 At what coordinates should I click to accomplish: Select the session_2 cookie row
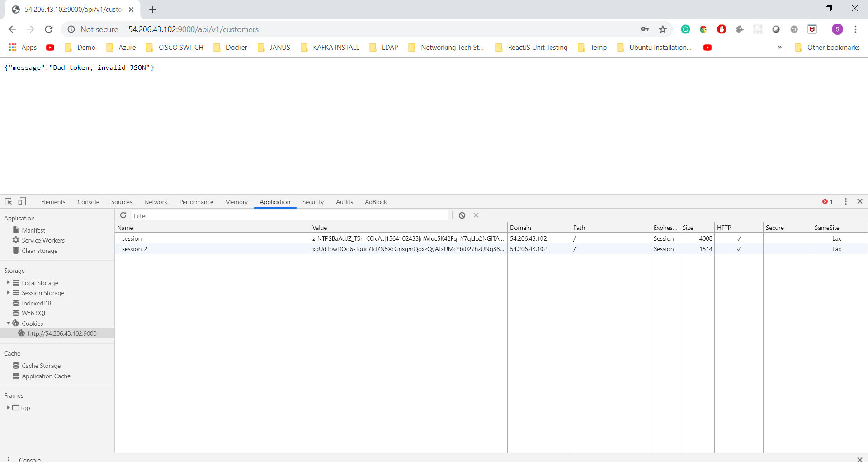click(x=491, y=249)
